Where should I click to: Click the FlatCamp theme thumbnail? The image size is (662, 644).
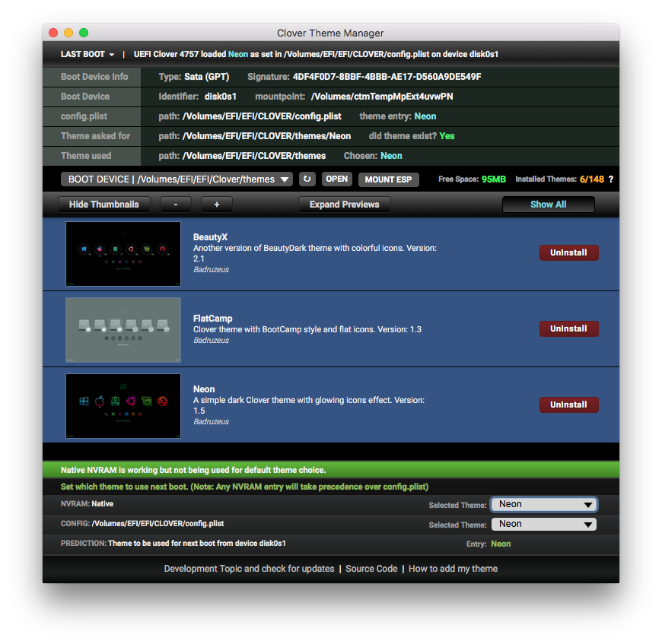point(123,330)
